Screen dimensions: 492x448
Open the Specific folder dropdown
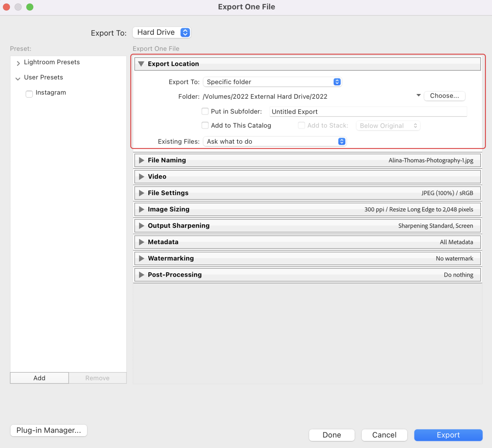pyautogui.click(x=272, y=82)
